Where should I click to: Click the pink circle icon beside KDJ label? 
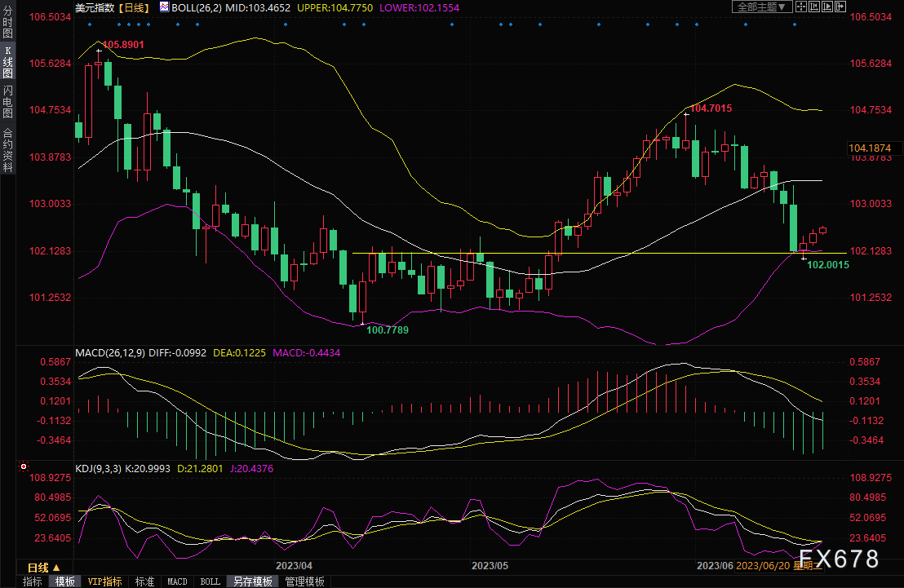pos(23,468)
